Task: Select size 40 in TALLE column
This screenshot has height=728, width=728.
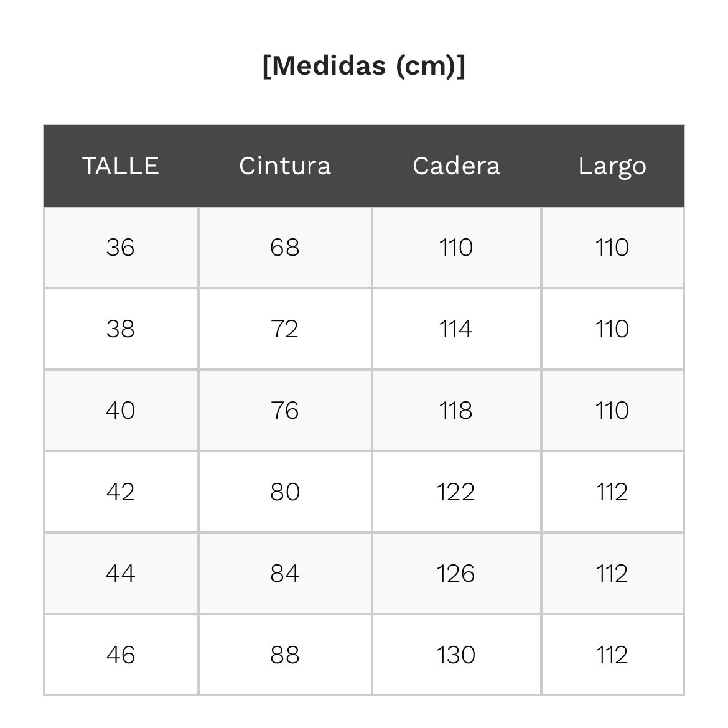Action: pos(121,411)
